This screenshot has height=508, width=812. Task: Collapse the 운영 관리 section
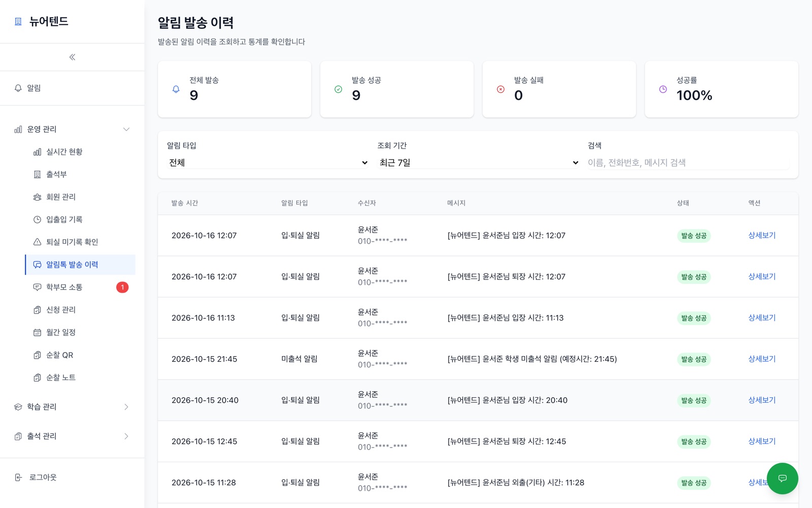click(72, 130)
